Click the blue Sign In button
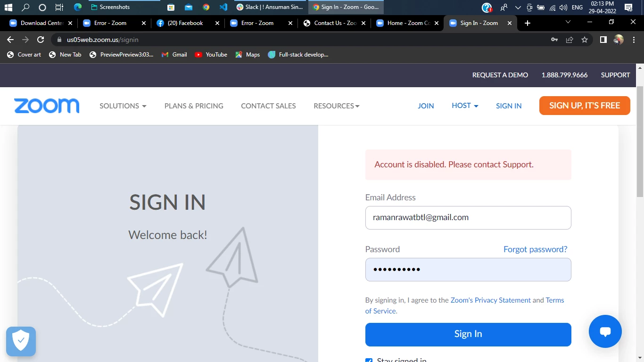The image size is (644, 362). point(468,334)
